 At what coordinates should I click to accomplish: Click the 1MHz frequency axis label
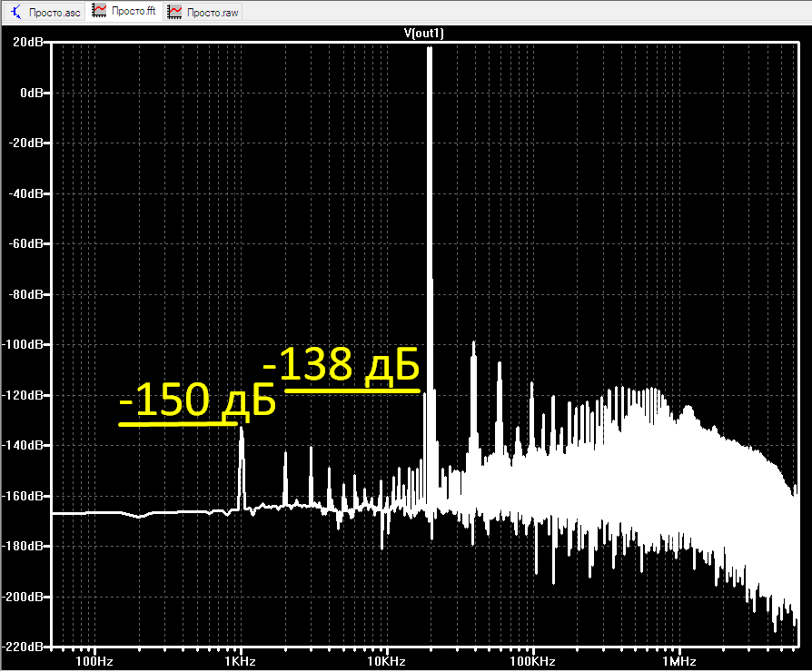[678, 661]
